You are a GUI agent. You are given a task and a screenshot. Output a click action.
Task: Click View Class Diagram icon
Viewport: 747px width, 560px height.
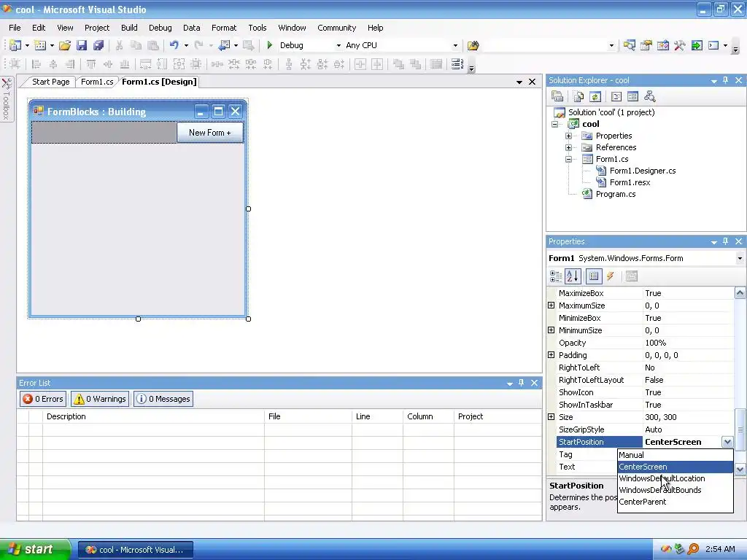(x=650, y=97)
